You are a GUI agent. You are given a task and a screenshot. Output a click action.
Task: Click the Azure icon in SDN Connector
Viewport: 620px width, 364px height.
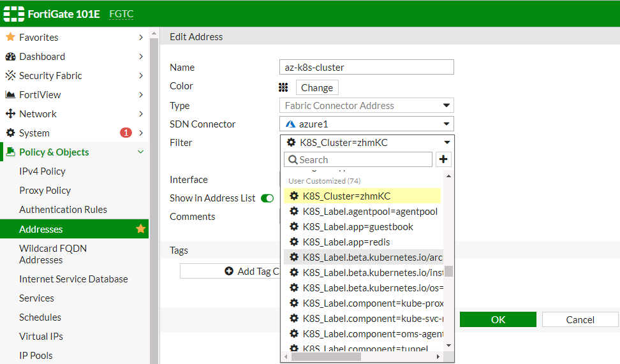coord(291,124)
